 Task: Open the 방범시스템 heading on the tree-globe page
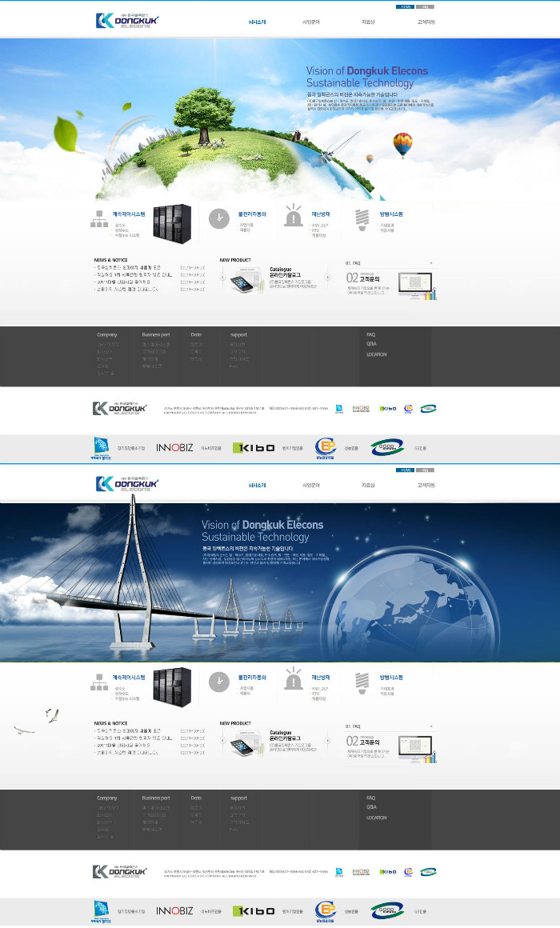pos(391,214)
